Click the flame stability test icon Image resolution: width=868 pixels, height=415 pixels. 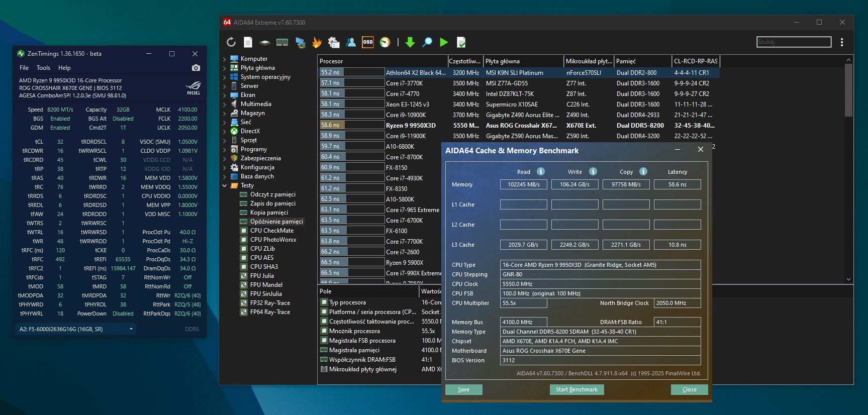[x=317, y=42]
